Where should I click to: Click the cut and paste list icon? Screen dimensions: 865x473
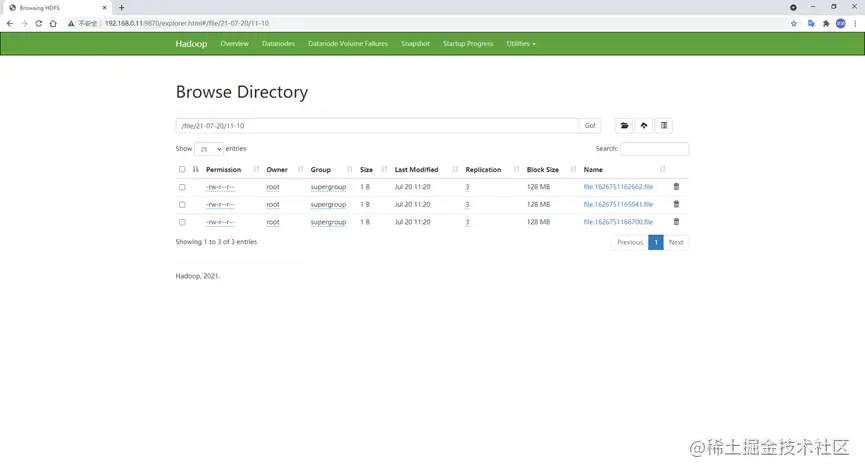tap(664, 126)
